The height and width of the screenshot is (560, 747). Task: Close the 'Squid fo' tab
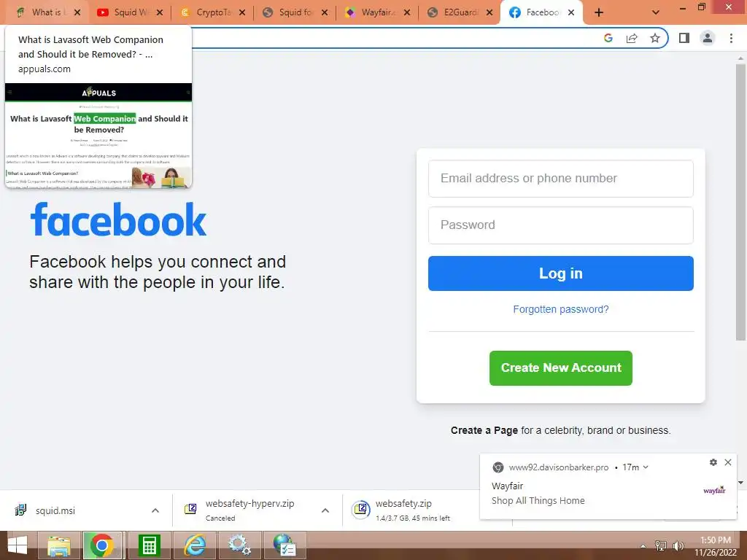click(325, 12)
